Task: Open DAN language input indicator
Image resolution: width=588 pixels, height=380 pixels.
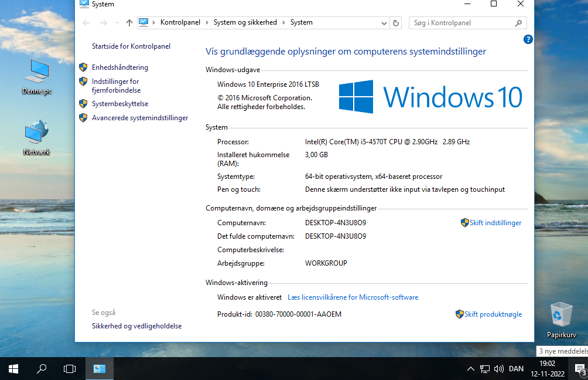Action: click(x=517, y=369)
